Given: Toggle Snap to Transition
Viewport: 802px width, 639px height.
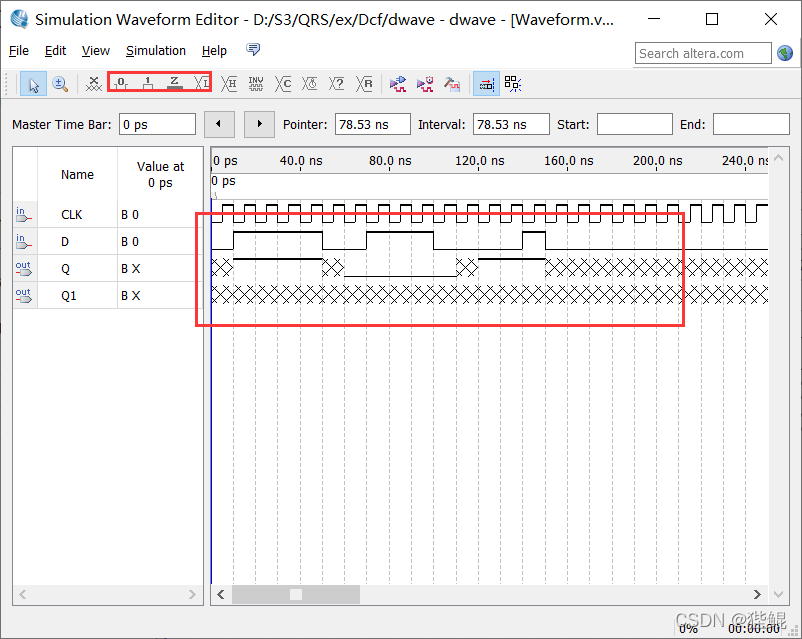Looking at the screenshot, I should [513, 84].
